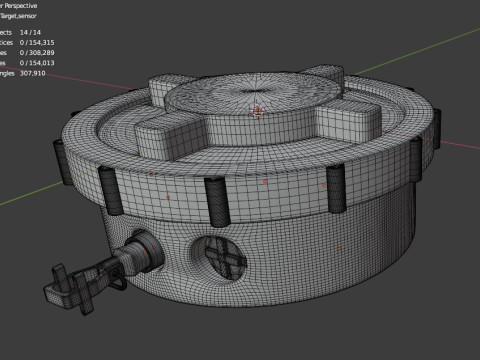
Task: Click the vertices value "0 / 154,315"
Action: 37,42
